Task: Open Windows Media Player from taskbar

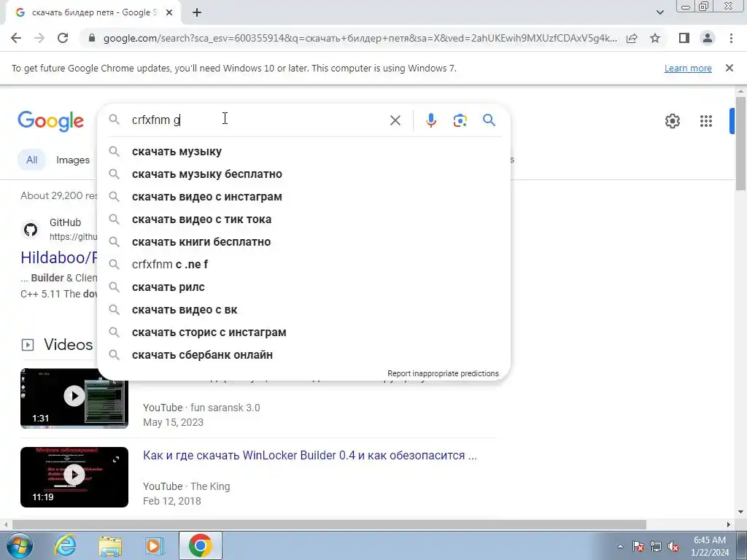Action: point(155,545)
